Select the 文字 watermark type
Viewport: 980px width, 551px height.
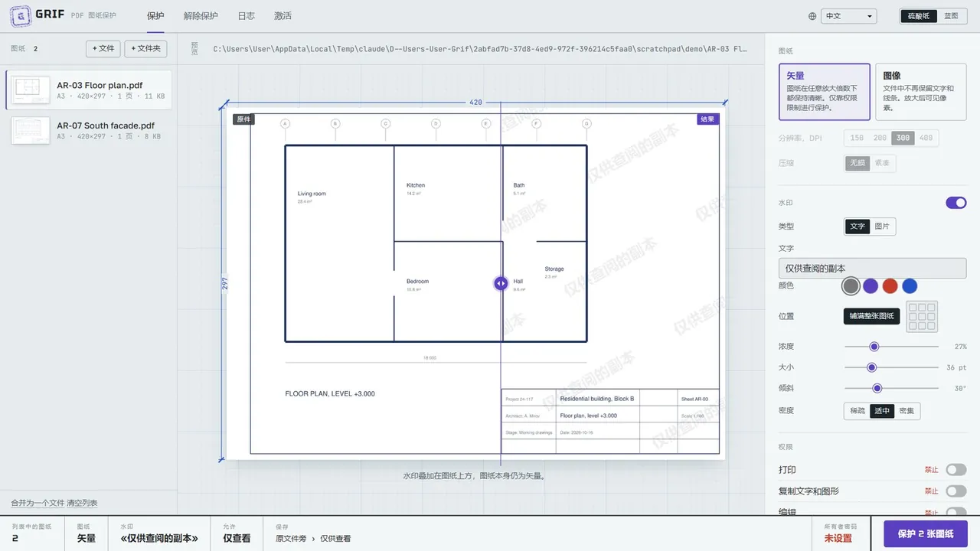pyautogui.click(x=857, y=227)
